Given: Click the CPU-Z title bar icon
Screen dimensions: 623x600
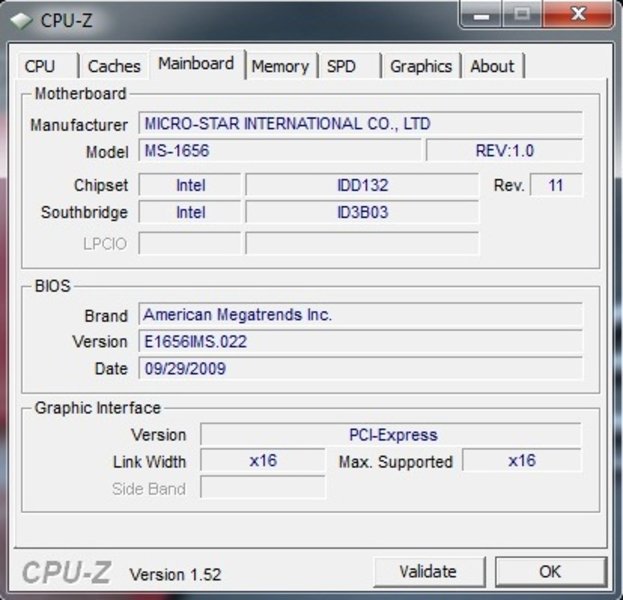Looking at the screenshot, I should [21, 20].
